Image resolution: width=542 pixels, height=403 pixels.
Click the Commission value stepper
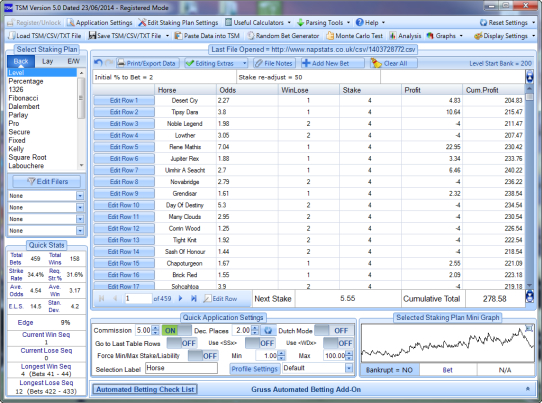coord(156,330)
